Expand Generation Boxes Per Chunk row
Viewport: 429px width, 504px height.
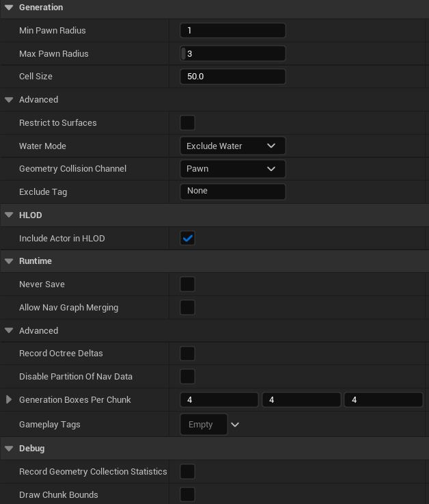point(9,399)
